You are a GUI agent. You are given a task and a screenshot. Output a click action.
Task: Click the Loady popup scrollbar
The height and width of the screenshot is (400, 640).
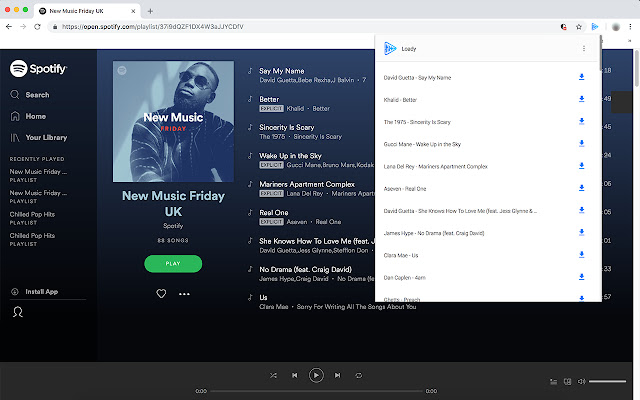pyautogui.click(x=600, y=53)
